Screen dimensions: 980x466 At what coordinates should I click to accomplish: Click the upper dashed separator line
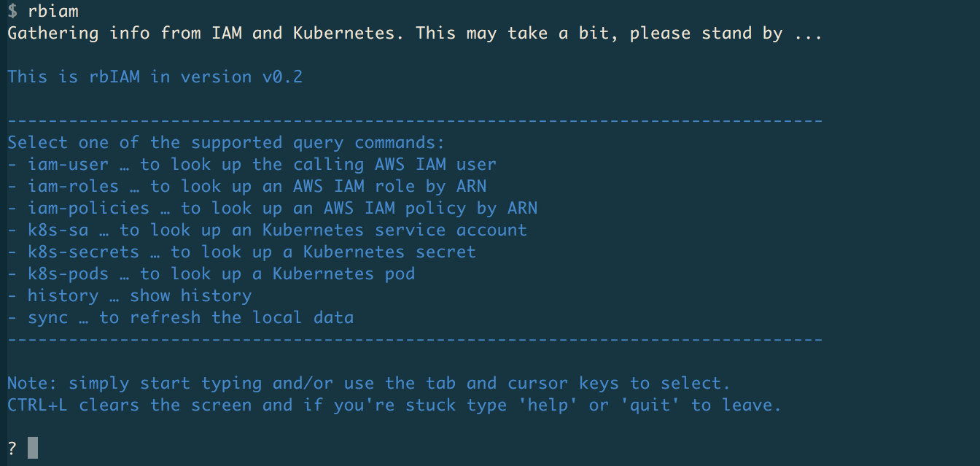415,121
